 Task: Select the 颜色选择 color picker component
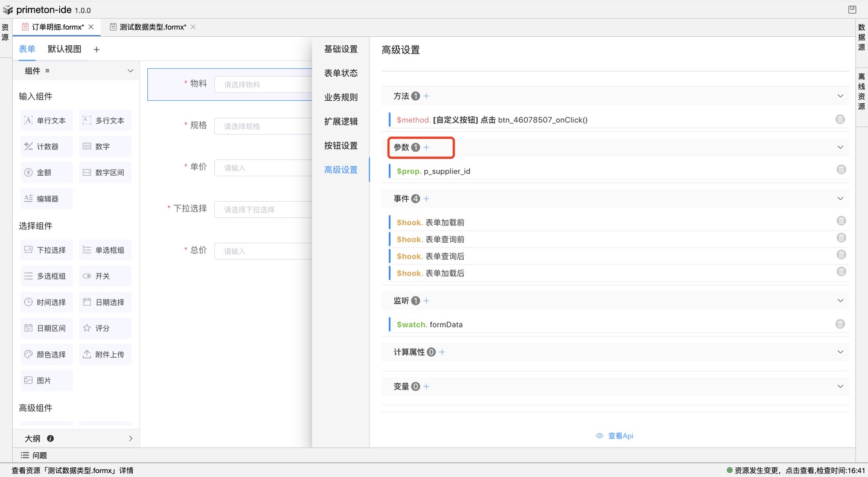pos(46,354)
